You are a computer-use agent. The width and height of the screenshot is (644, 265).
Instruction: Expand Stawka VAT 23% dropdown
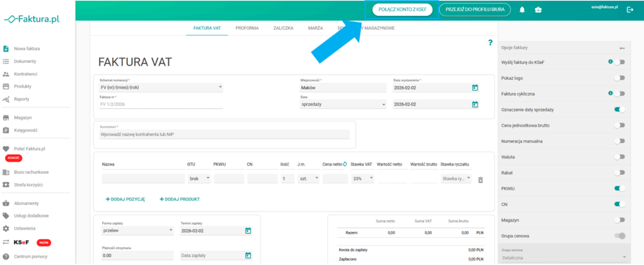click(x=362, y=178)
